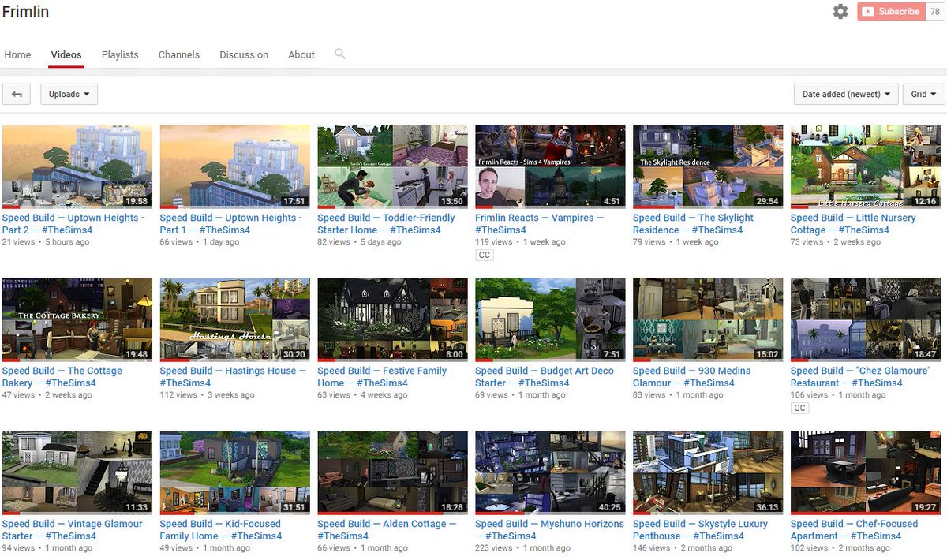Select the Videos tab

66,54
